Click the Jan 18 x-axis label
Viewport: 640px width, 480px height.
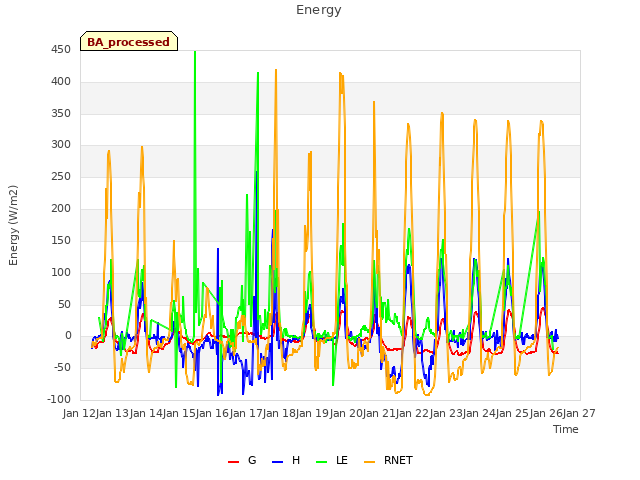(280, 413)
